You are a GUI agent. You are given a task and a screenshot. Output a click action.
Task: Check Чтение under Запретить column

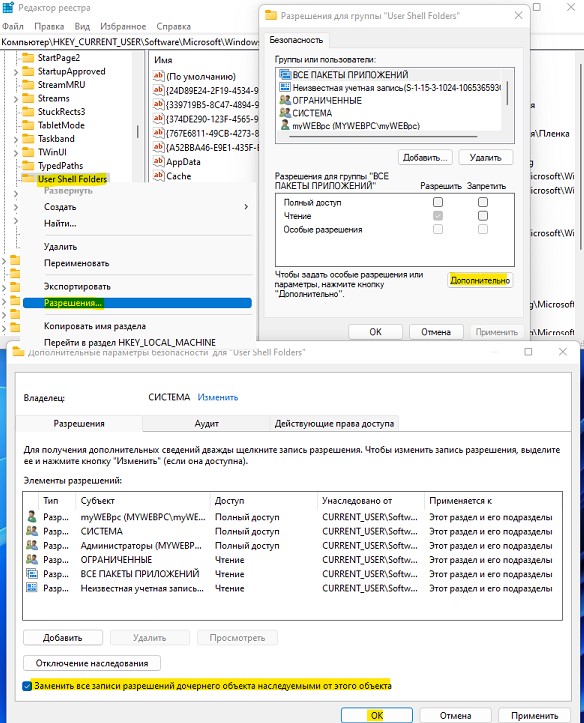(x=483, y=216)
